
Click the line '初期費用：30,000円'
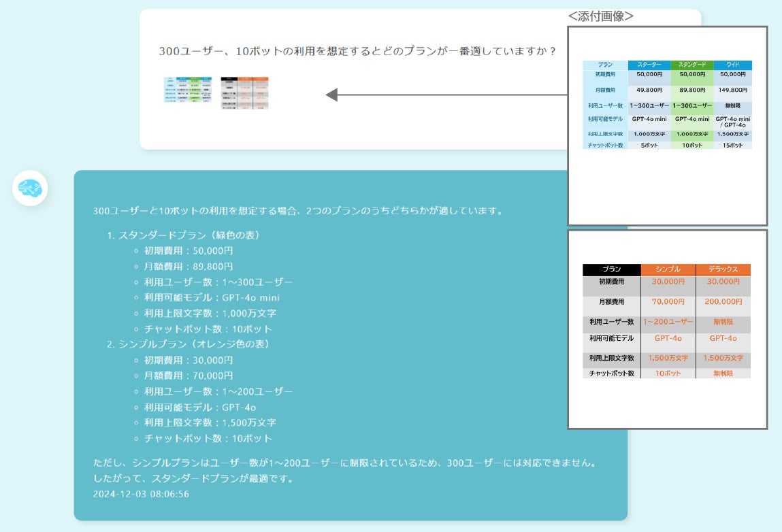pyautogui.click(x=189, y=360)
